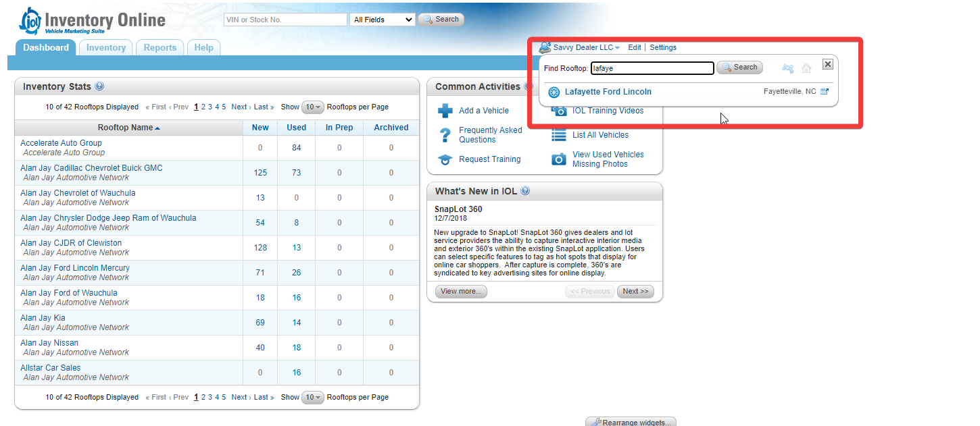Open Alan Jay Ford Lincoln Mercury rooftop
The width and height of the screenshot is (980, 426).
tap(75, 268)
